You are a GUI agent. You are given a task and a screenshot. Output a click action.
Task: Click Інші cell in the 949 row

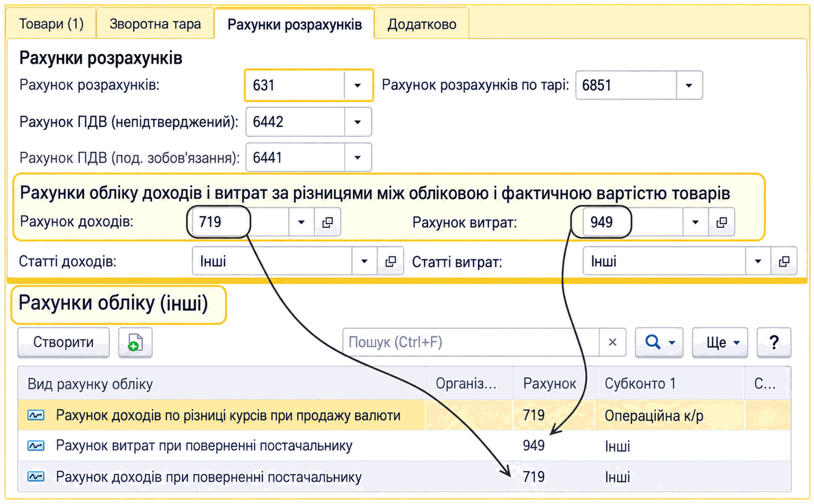point(669,446)
